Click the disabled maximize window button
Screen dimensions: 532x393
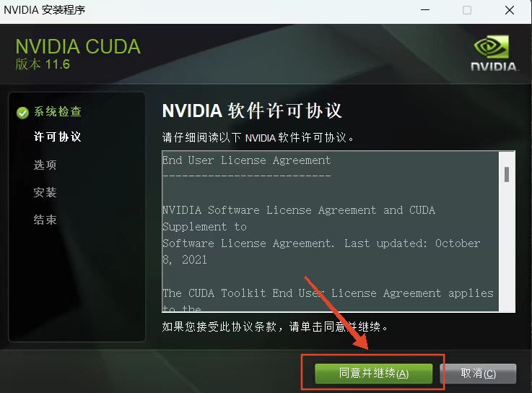point(467,10)
